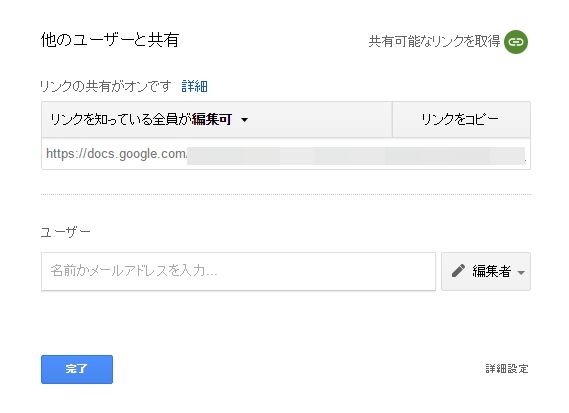
Task: Confirm sharing with the blue 完了 button
Action: 77,369
